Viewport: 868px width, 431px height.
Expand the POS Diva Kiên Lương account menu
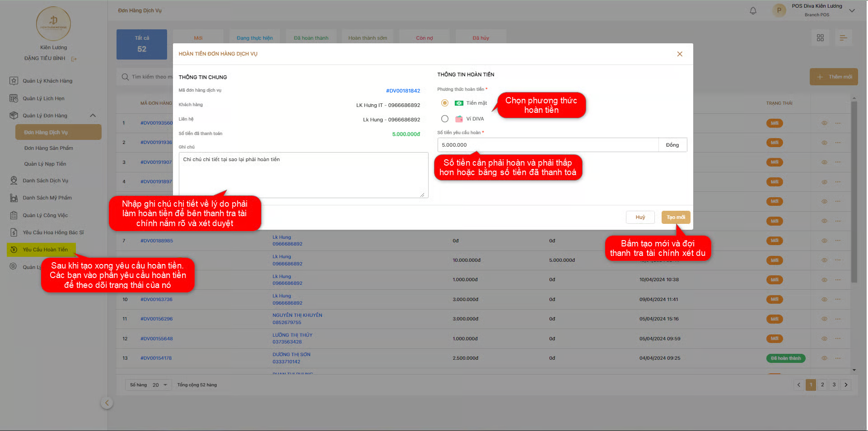tap(852, 11)
